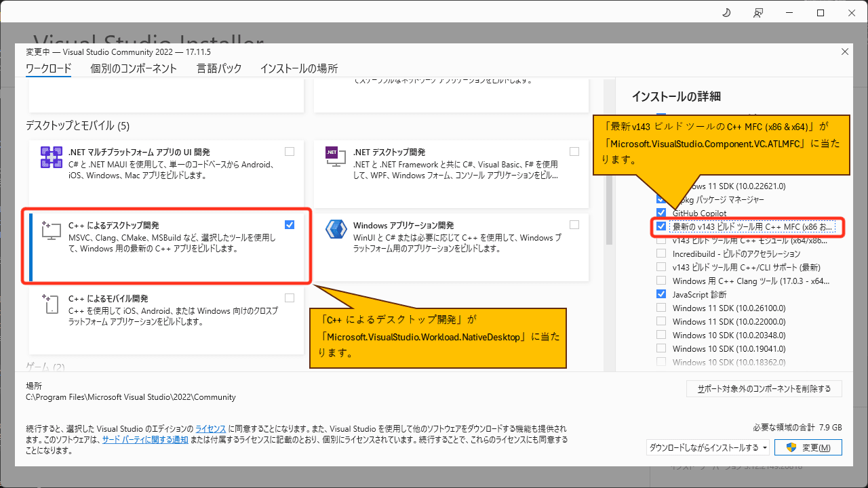The width and height of the screenshot is (868, 488).
Task: Check Windows 11 SDK (10.0.26100.0)
Action: pyautogui.click(x=661, y=307)
